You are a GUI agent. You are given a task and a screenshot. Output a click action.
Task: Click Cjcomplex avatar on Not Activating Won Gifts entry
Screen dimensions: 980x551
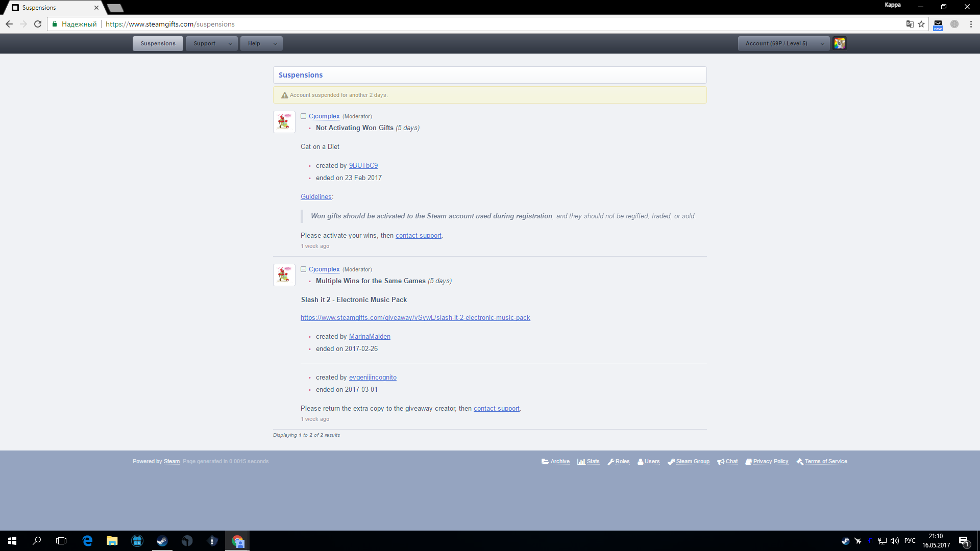pos(284,122)
